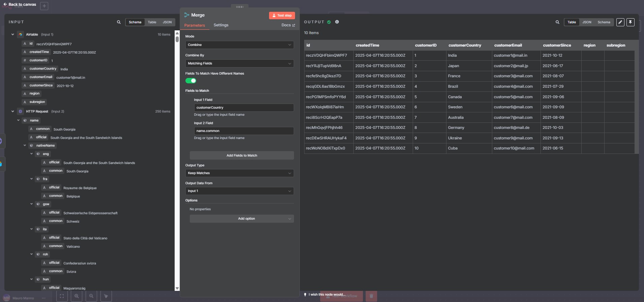Click the Merge node icon in header
The height and width of the screenshot is (302, 644).
pyautogui.click(x=187, y=15)
